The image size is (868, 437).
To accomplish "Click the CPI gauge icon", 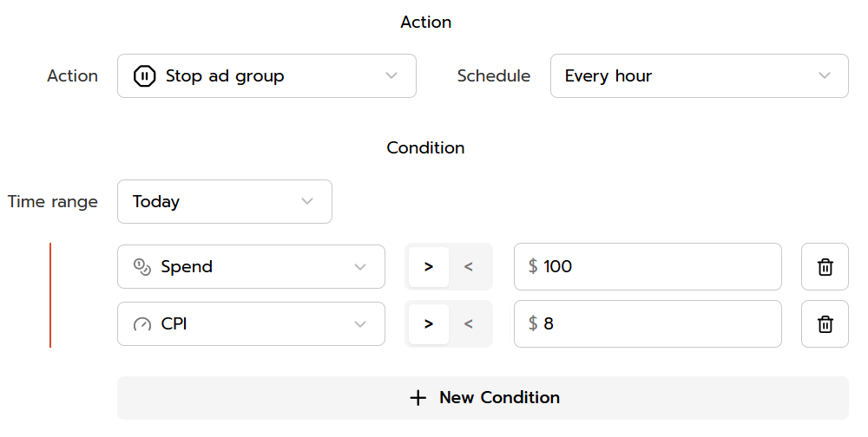I will point(142,324).
